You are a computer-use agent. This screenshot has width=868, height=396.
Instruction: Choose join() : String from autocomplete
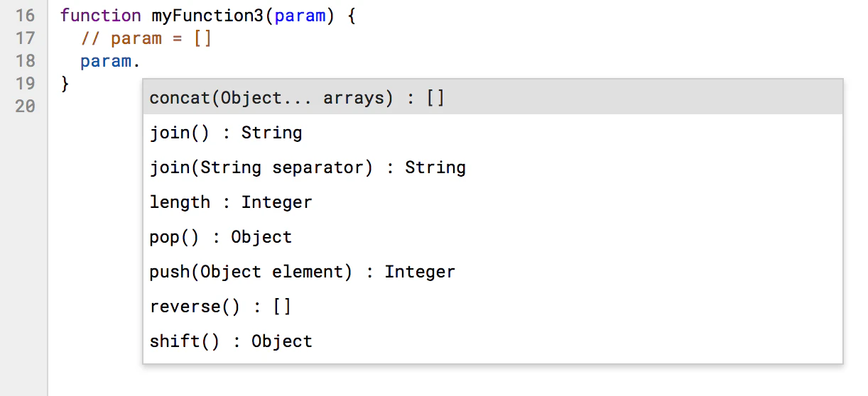[493, 132]
